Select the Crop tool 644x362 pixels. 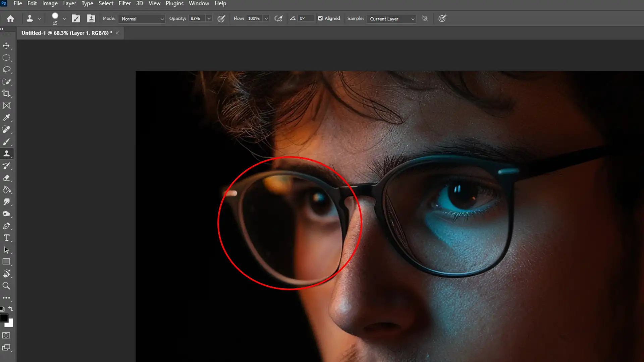pyautogui.click(x=7, y=94)
